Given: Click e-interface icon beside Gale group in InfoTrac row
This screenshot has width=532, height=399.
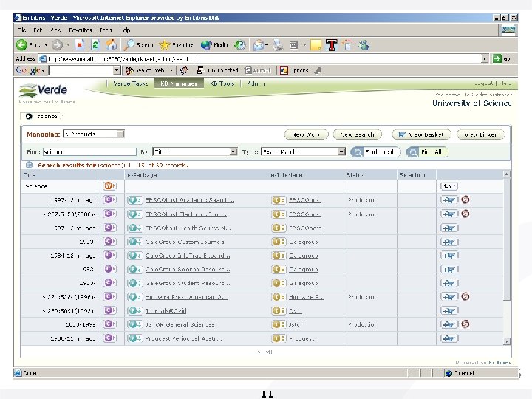Looking at the screenshot, I should coord(279,255).
